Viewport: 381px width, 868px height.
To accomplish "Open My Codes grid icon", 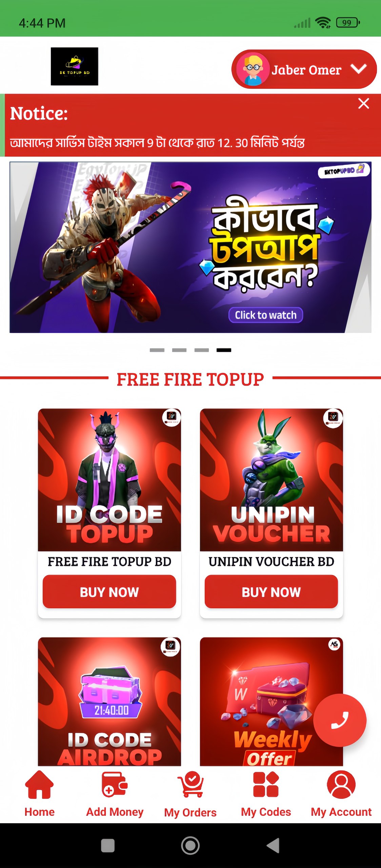I will (x=266, y=784).
